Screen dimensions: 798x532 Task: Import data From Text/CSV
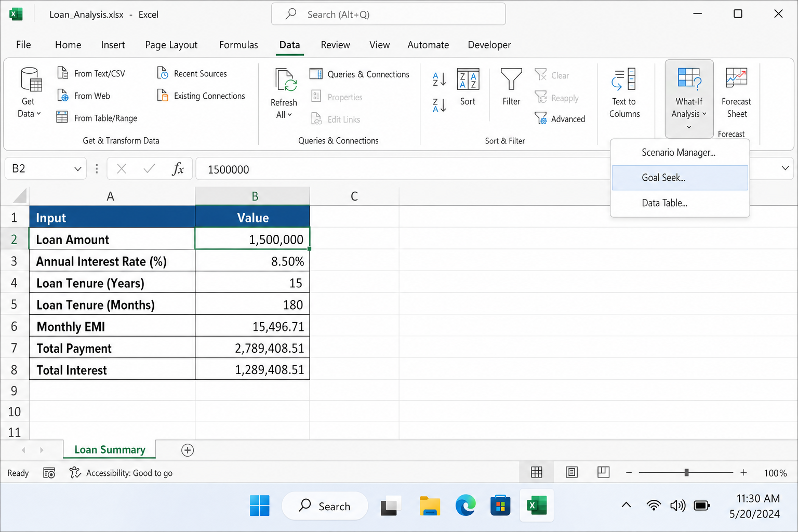pos(91,73)
